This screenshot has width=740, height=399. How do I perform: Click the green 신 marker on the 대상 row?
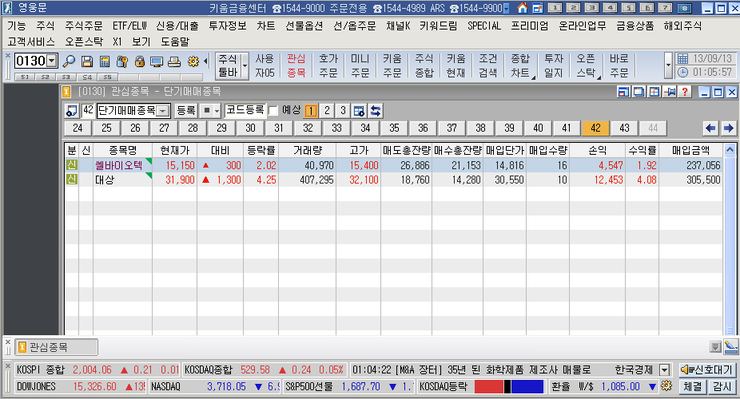72,179
